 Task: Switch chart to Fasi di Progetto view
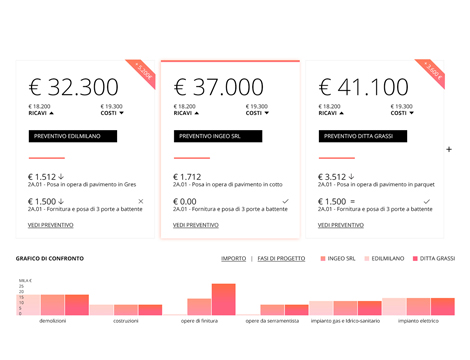point(281,259)
